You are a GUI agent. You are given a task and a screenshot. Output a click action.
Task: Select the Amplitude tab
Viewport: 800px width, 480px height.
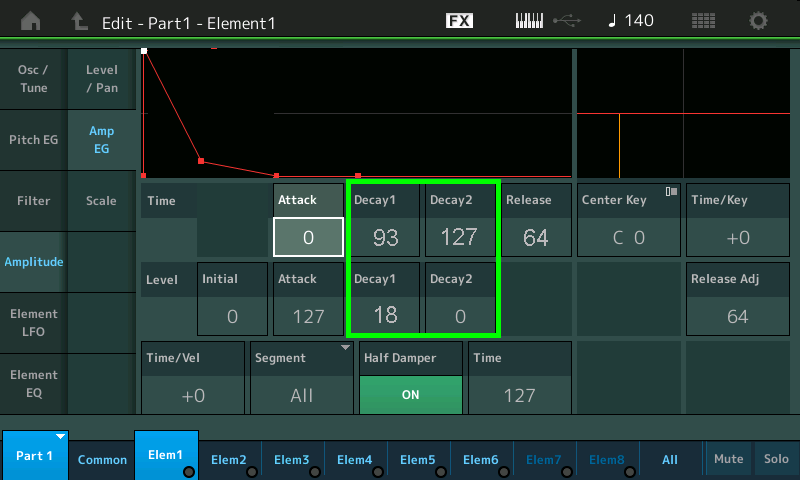(x=34, y=262)
